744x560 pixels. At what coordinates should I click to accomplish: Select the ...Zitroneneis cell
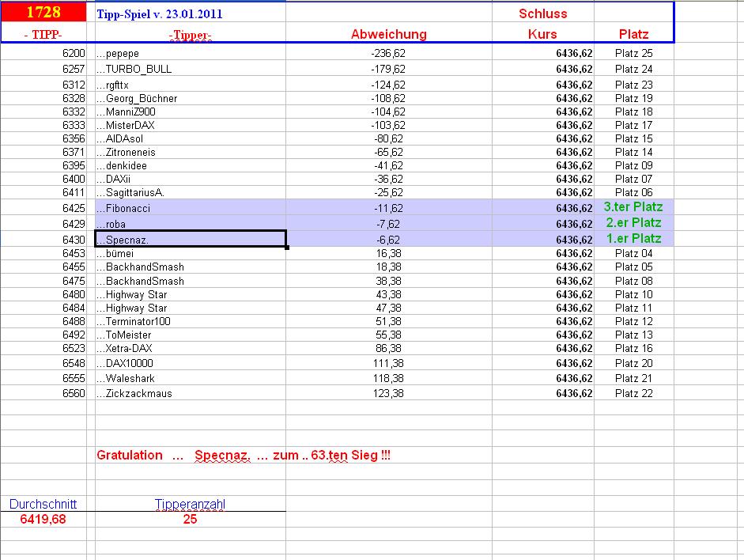tap(191, 152)
